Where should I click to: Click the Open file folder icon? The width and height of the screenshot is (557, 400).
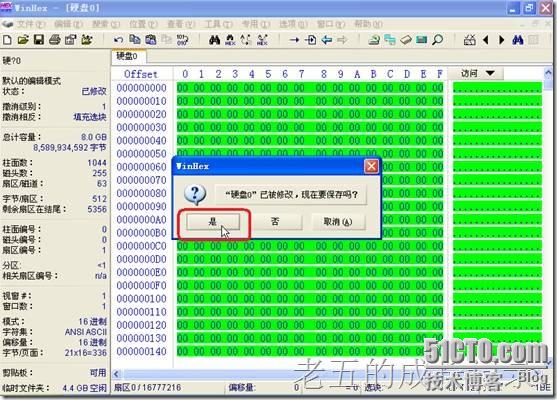point(23,39)
